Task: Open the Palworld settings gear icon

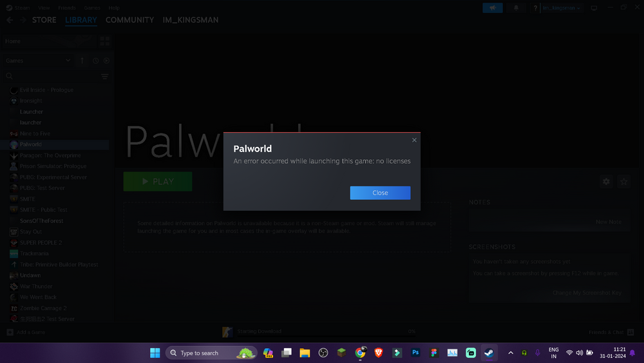Action: pyautogui.click(x=606, y=181)
